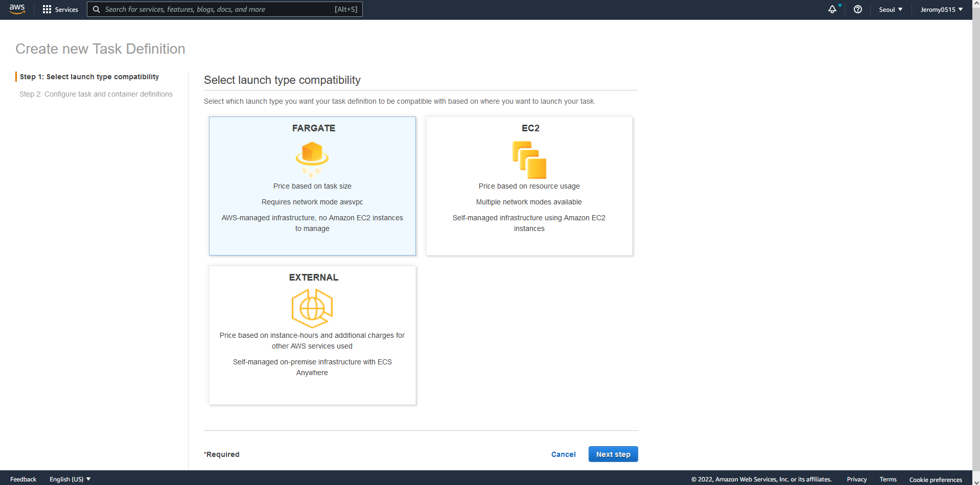Click the EXTERNAL card title

tap(314, 278)
